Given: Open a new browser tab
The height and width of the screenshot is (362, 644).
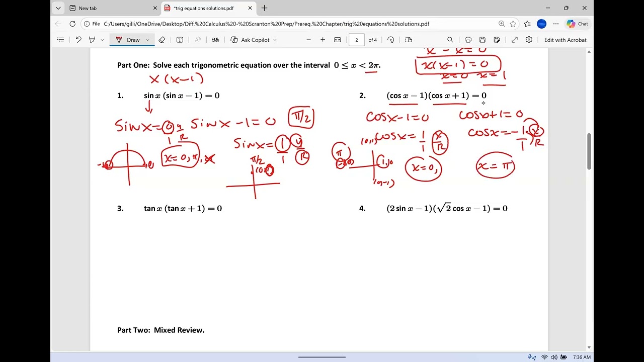Looking at the screenshot, I should click(x=265, y=8).
